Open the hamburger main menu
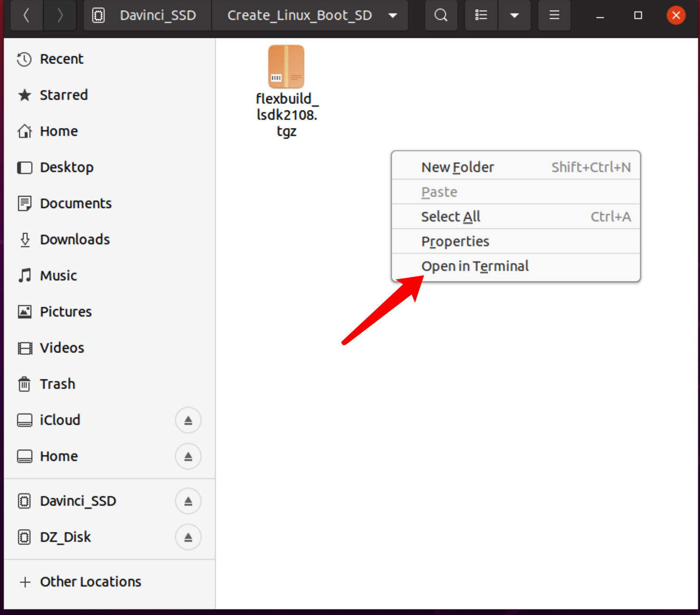The height and width of the screenshot is (615, 700). (x=554, y=15)
